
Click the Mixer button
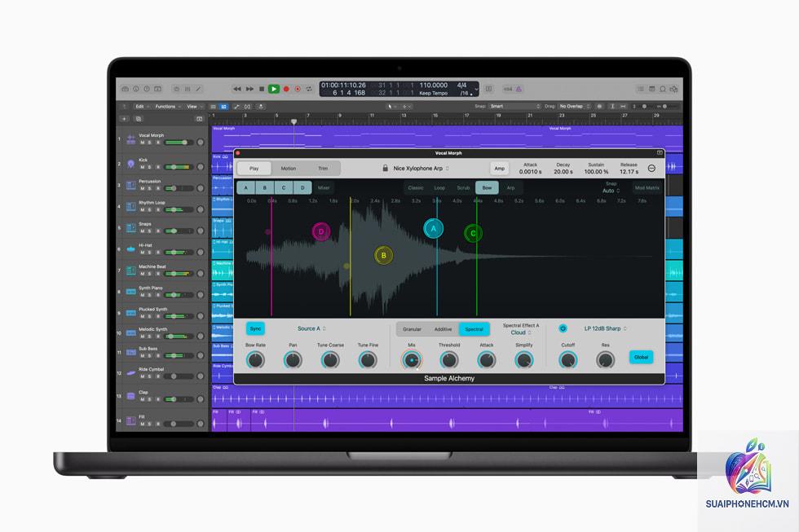324,188
